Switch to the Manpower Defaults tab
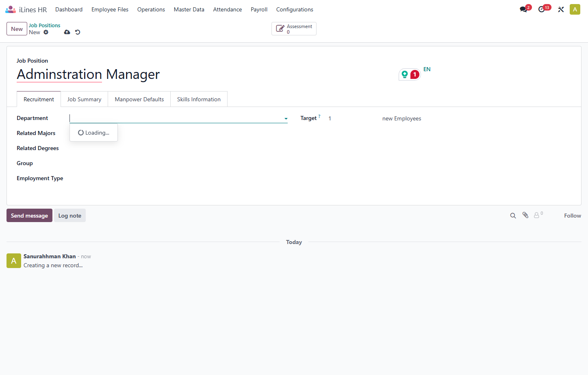 (x=139, y=99)
